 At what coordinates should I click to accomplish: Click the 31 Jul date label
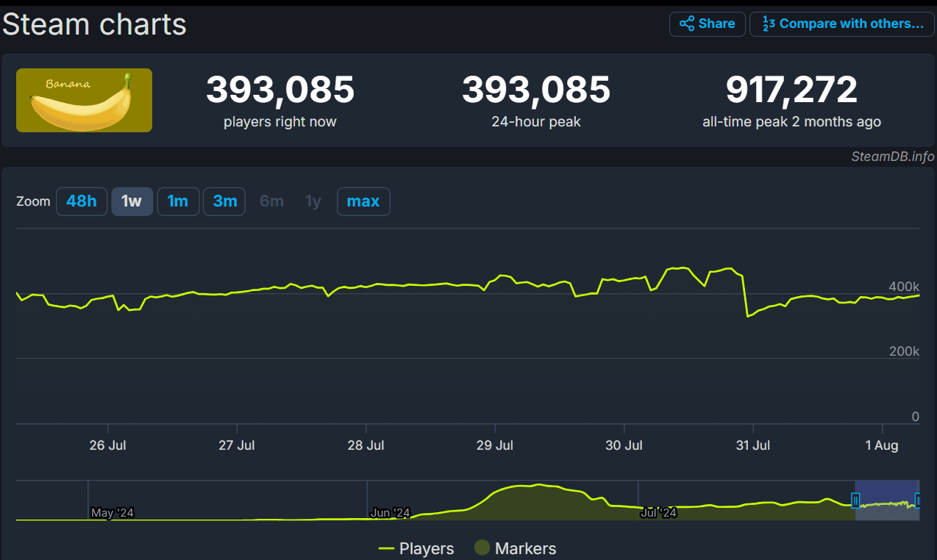753,445
